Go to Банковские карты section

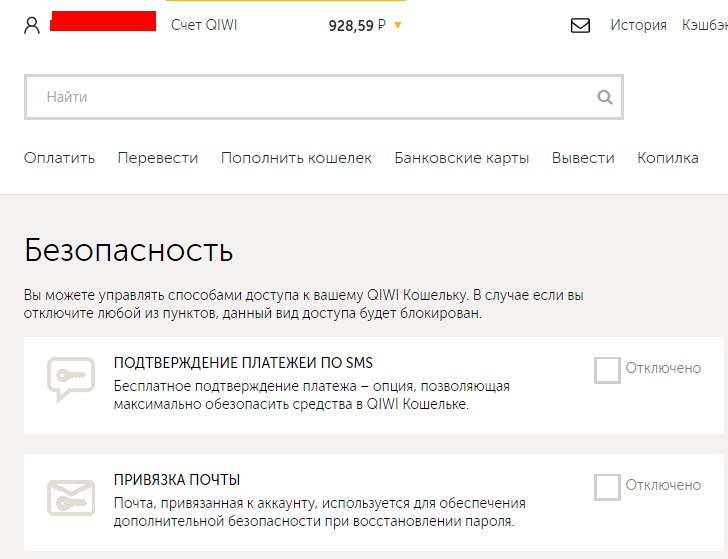pyautogui.click(x=462, y=158)
